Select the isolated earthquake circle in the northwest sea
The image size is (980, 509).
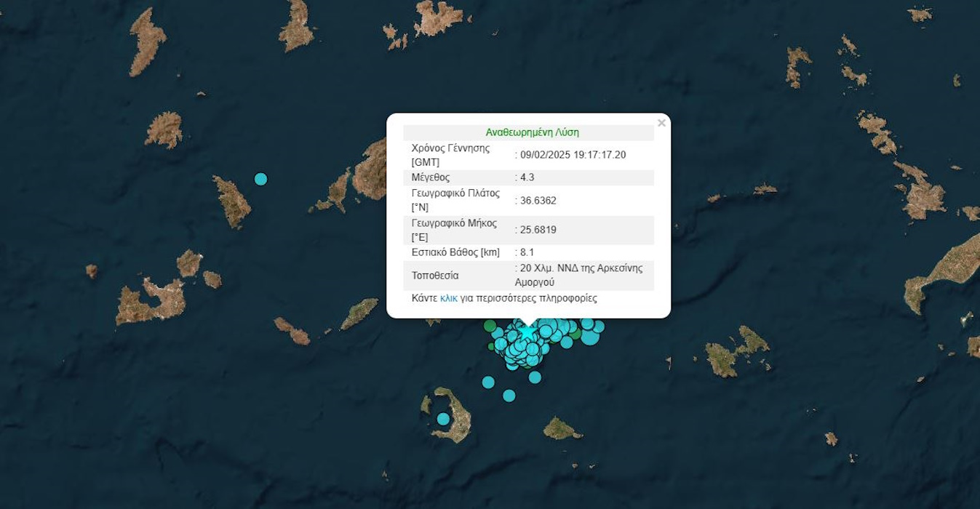(260, 179)
